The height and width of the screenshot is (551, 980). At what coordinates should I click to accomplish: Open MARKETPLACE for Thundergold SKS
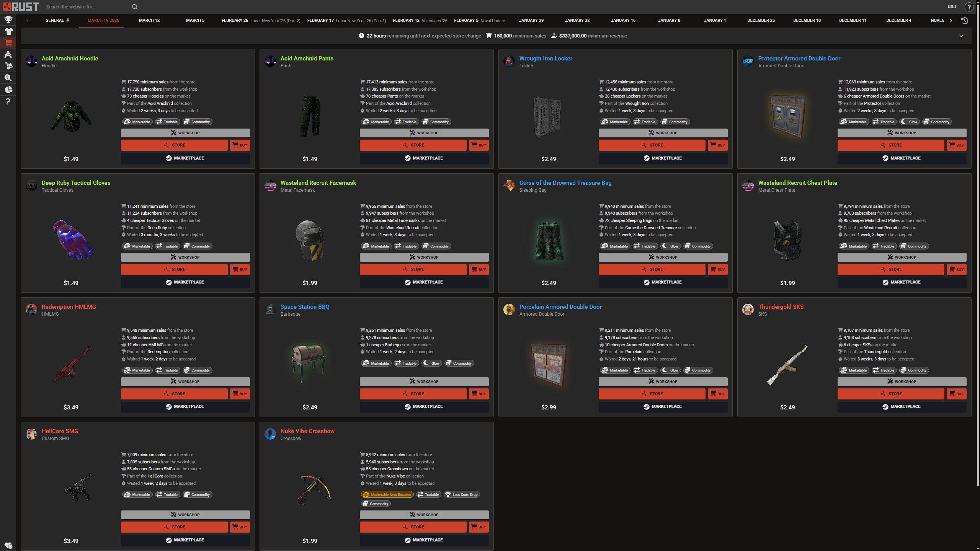[902, 406]
